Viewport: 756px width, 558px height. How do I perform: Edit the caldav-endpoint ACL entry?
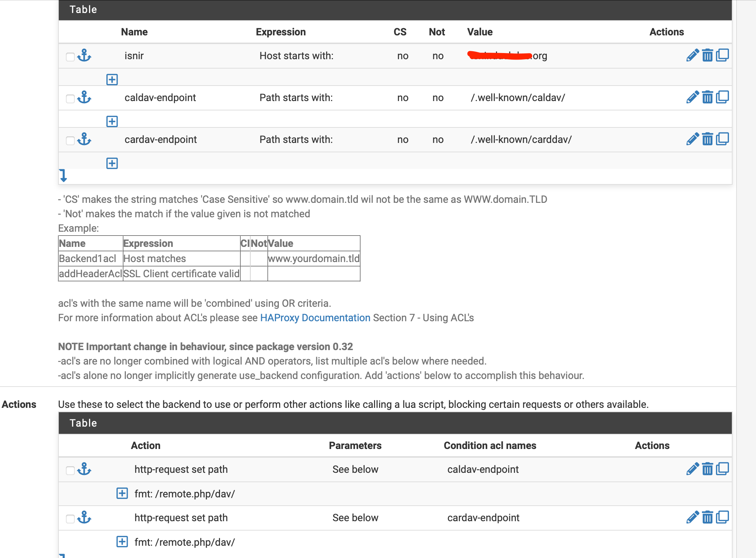(x=692, y=97)
